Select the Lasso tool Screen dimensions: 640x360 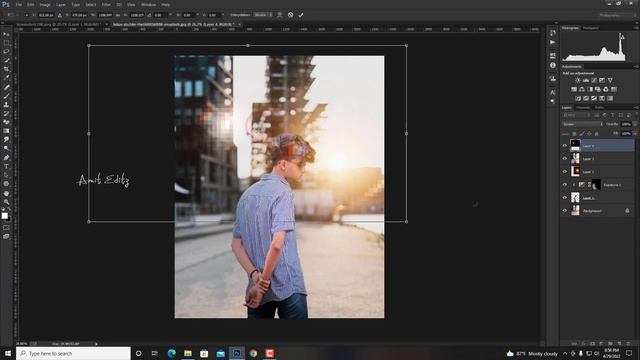click(6, 51)
